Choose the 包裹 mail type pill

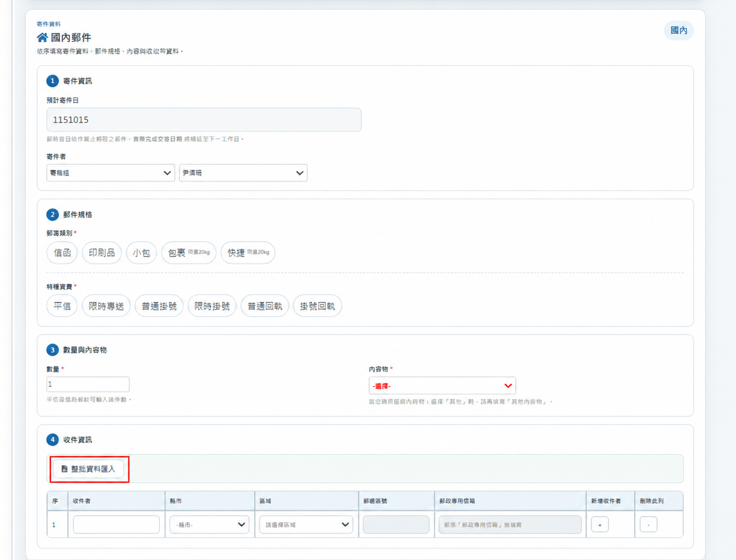coord(188,253)
